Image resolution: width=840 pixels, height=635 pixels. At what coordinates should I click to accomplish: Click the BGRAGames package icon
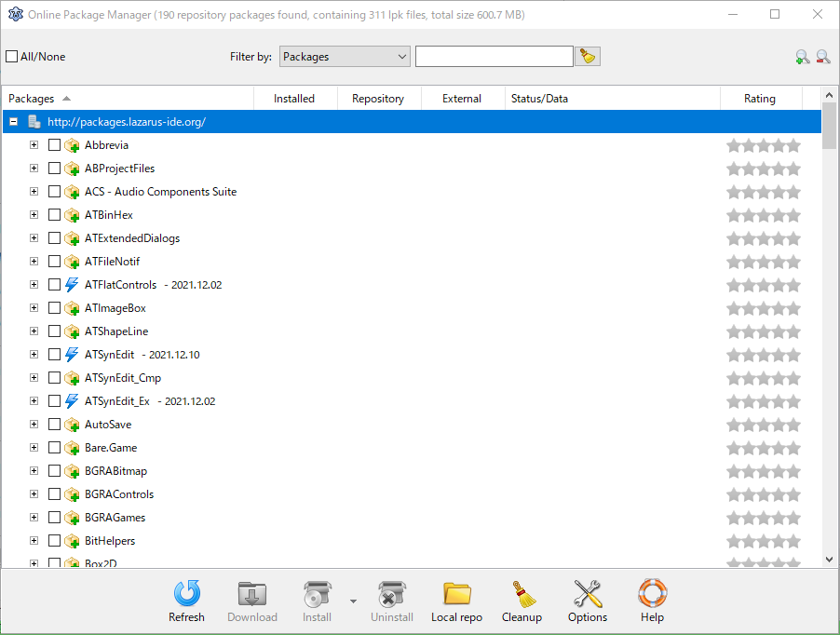pos(72,518)
